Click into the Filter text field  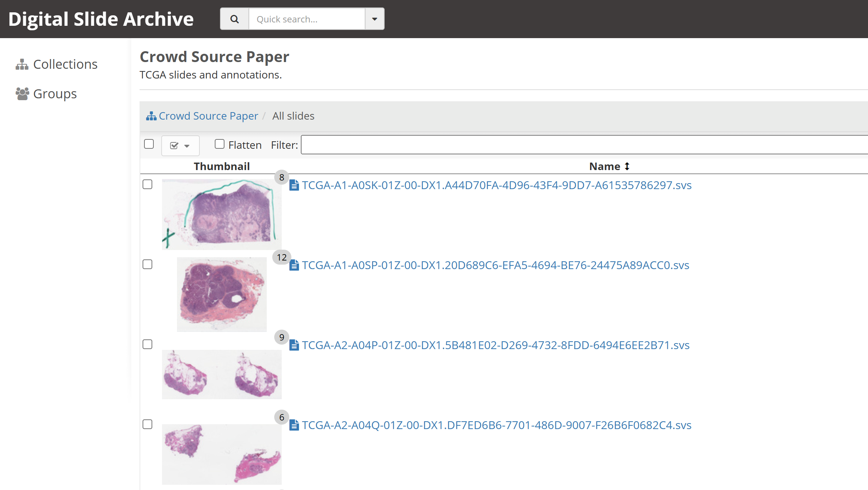pos(584,145)
